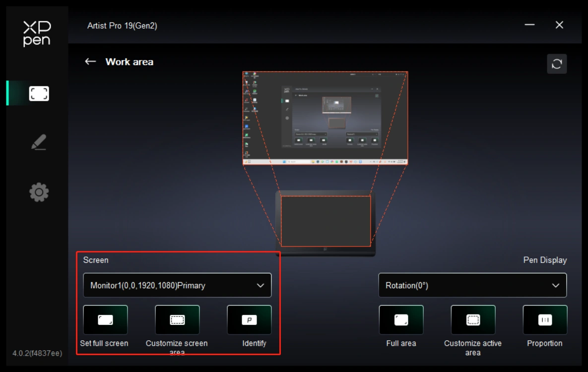This screenshot has width=588, height=372.
Task: Click the reset refresh icon at top right
Action: click(x=556, y=64)
